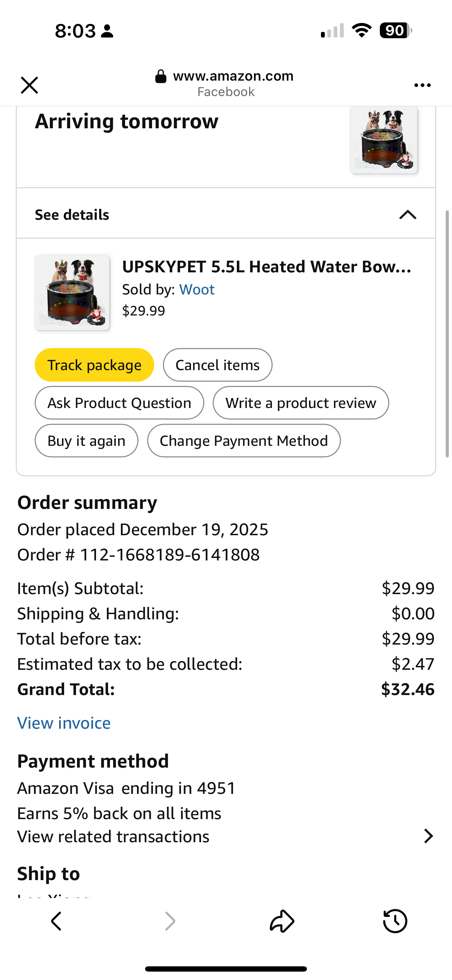Open the UPSKYPET Heated Water Bowl title
Viewport: 452px width, 980px height.
266,267
